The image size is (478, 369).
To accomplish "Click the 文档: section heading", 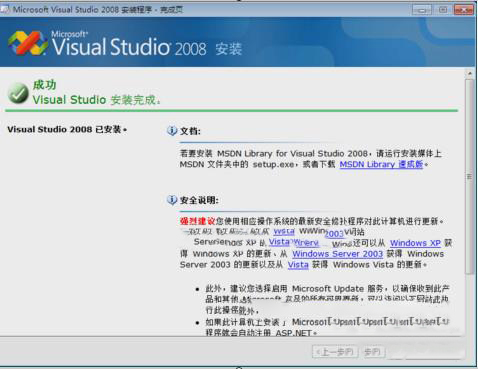I will point(190,131).
